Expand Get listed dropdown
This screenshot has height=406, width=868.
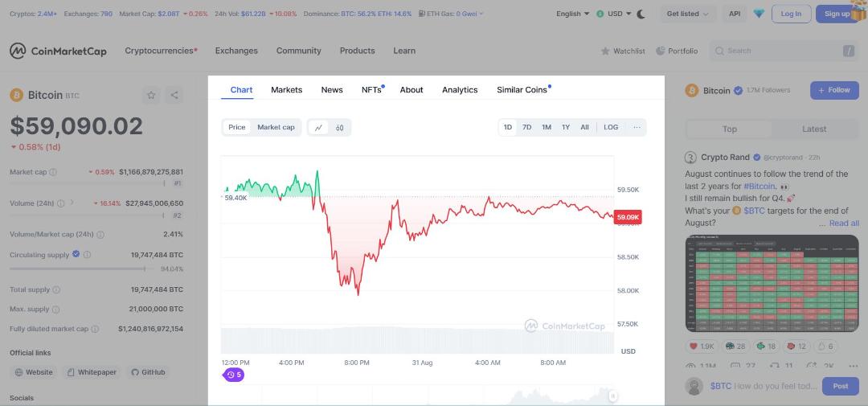pos(688,14)
